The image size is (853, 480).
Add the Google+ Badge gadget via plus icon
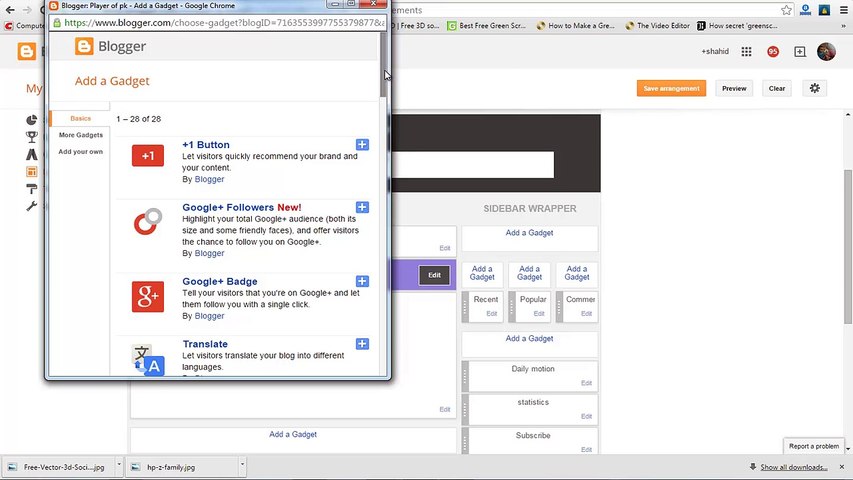click(362, 281)
